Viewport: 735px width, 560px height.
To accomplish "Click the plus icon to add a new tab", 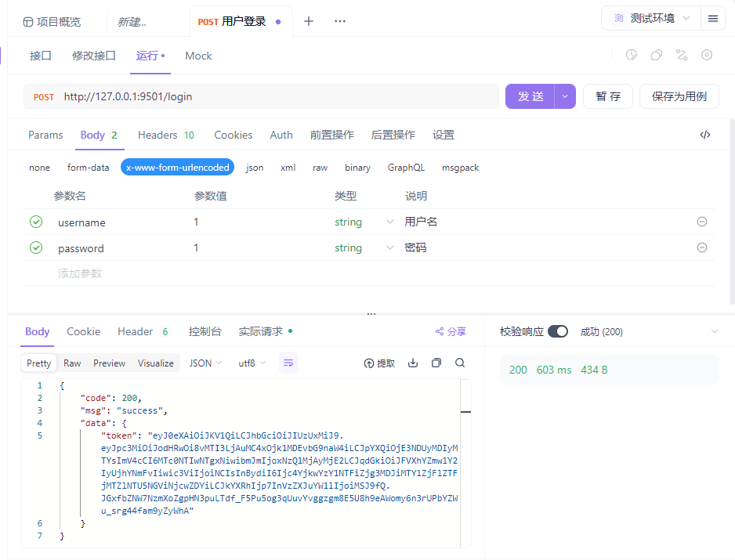I will pyautogui.click(x=309, y=21).
